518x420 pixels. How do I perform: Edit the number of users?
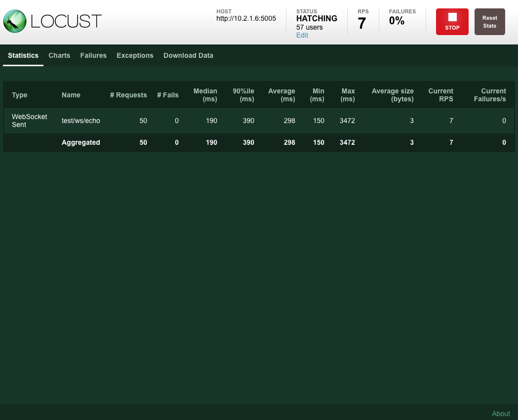[302, 36]
